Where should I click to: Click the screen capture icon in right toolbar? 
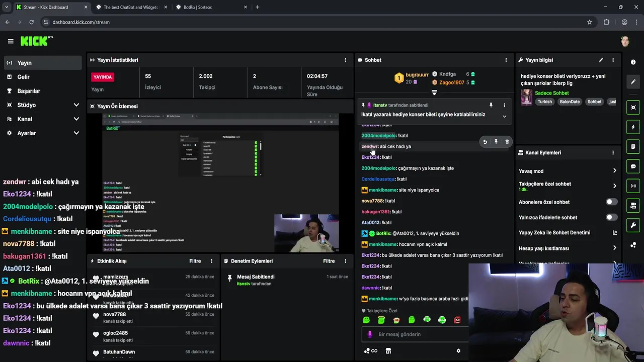point(633,108)
